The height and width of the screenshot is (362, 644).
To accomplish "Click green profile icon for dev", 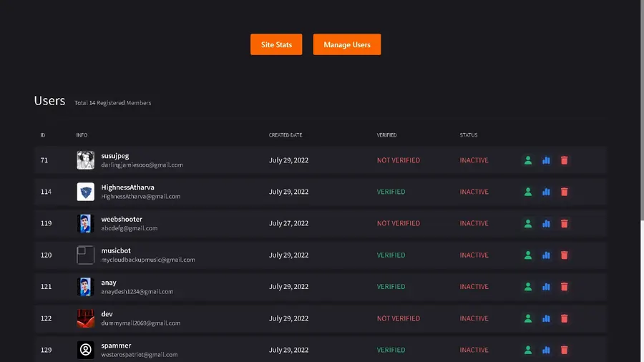I will (528, 318).
